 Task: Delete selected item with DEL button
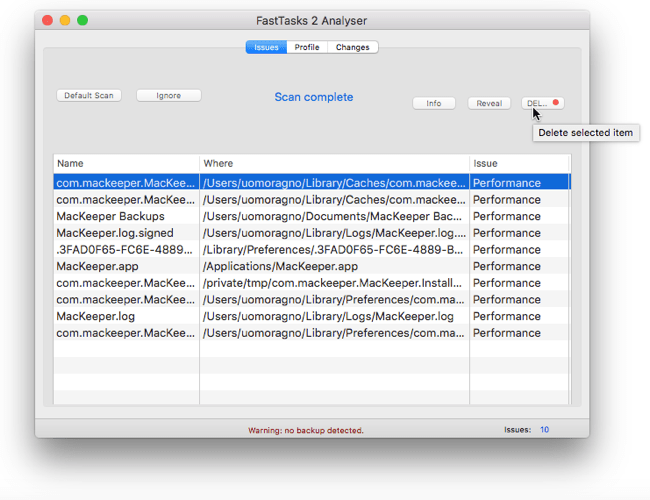point(543,103)
